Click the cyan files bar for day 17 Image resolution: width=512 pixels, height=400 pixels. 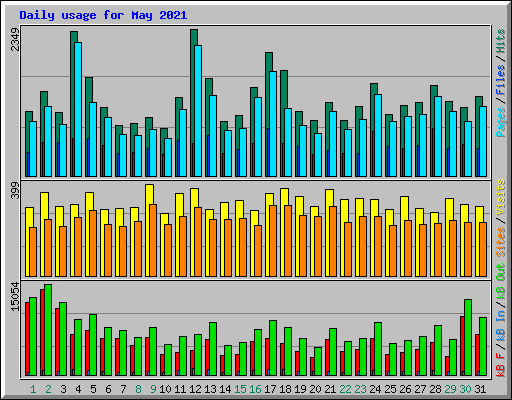coord(273,124)
